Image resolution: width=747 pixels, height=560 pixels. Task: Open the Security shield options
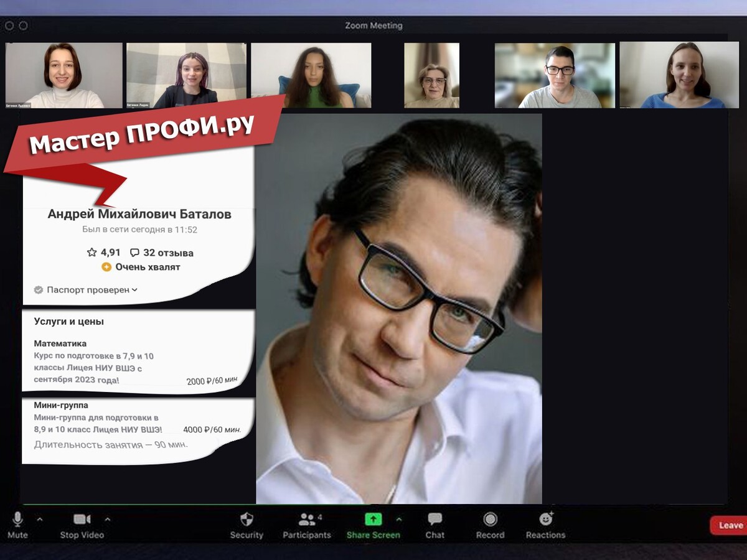pos(247,520)
